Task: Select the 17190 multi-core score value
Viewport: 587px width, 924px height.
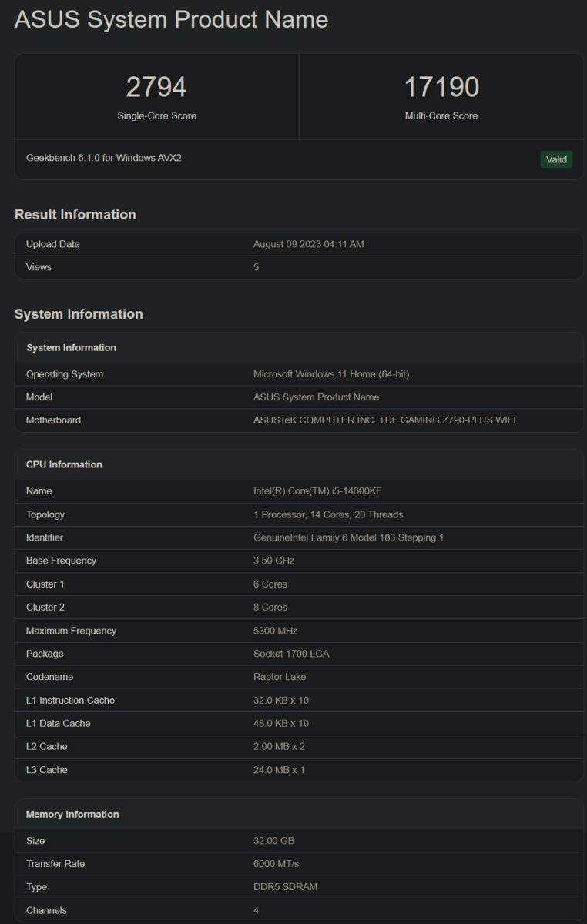Action: [441, 87]
